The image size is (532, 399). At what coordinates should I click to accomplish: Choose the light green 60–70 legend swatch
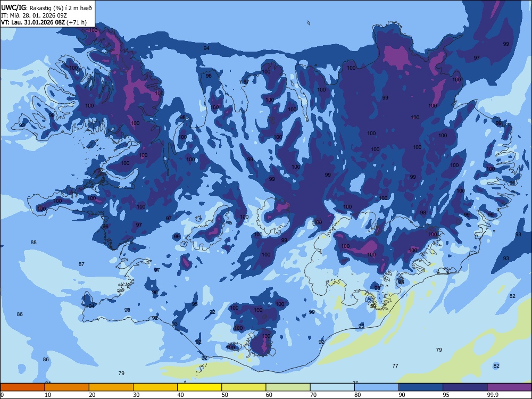288,387
